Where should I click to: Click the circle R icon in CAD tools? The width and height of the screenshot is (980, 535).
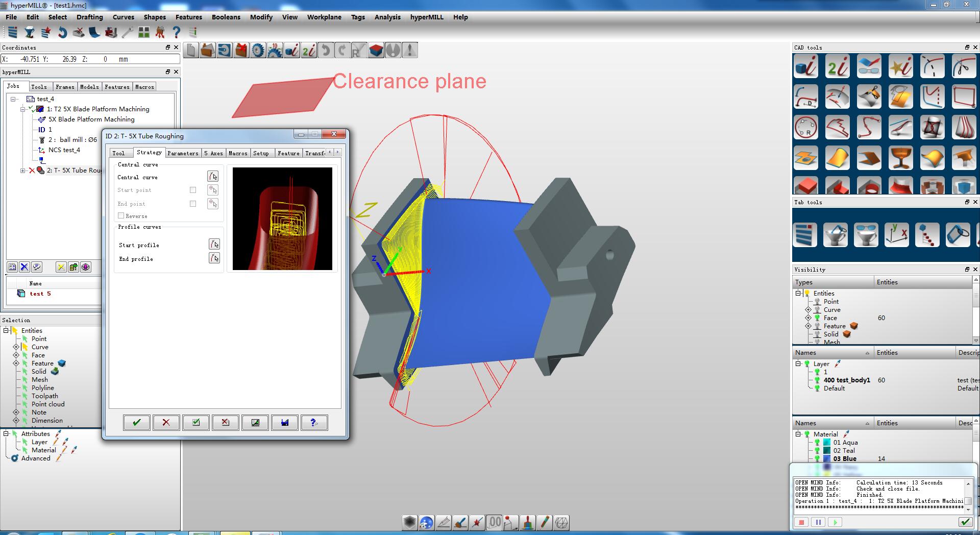[x=806, y=128]
